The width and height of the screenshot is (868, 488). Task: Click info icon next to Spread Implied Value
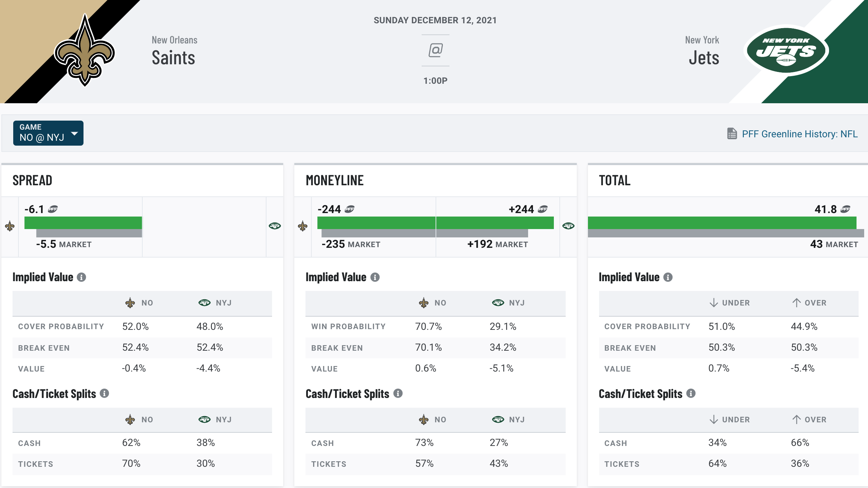coord(81,277)
